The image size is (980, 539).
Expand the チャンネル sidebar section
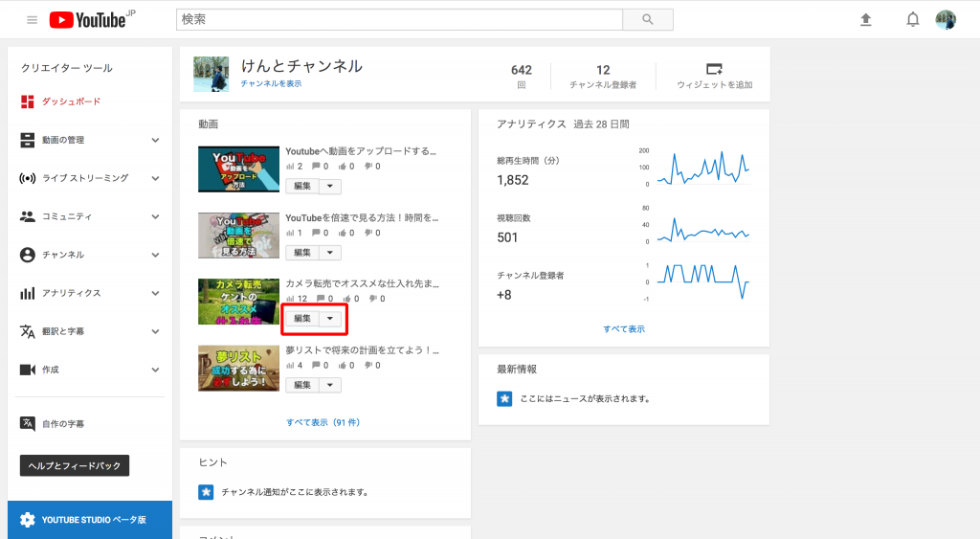click(155, 255)
